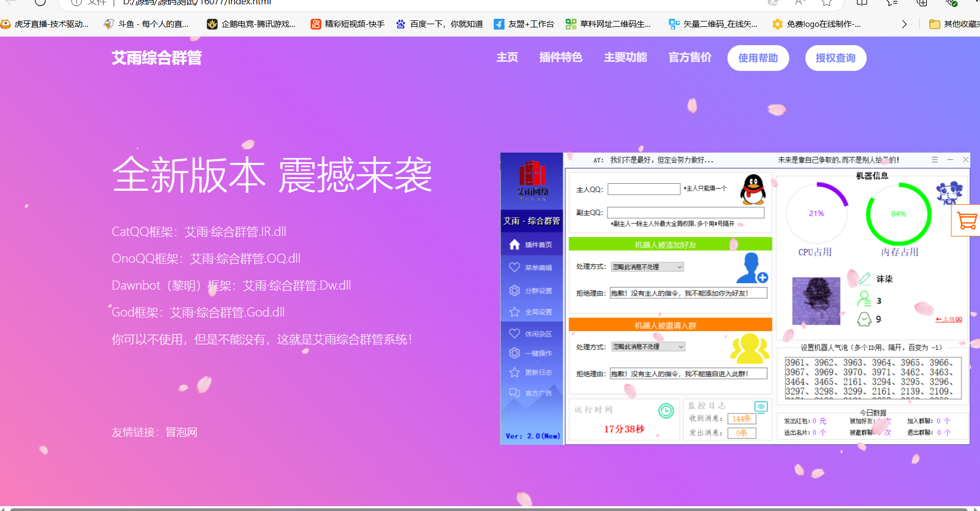The height and width of the screenshot is (511, 980).
Task: Click the friend count person icon
Action: pyautogui.click(x=864, y=298)
